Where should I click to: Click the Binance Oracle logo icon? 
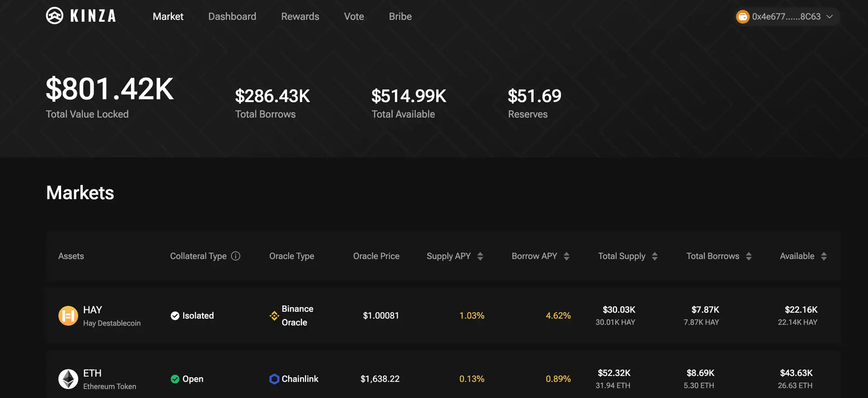pos(274,316)
